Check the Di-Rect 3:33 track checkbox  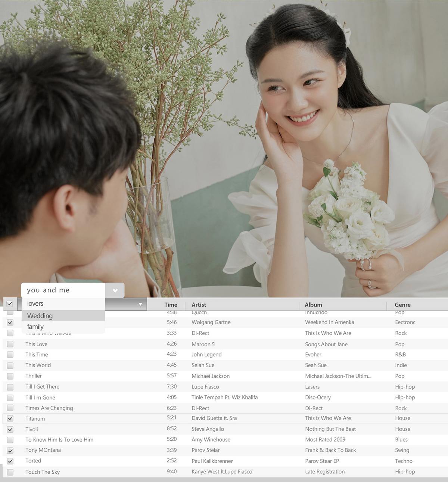point(10,333)
